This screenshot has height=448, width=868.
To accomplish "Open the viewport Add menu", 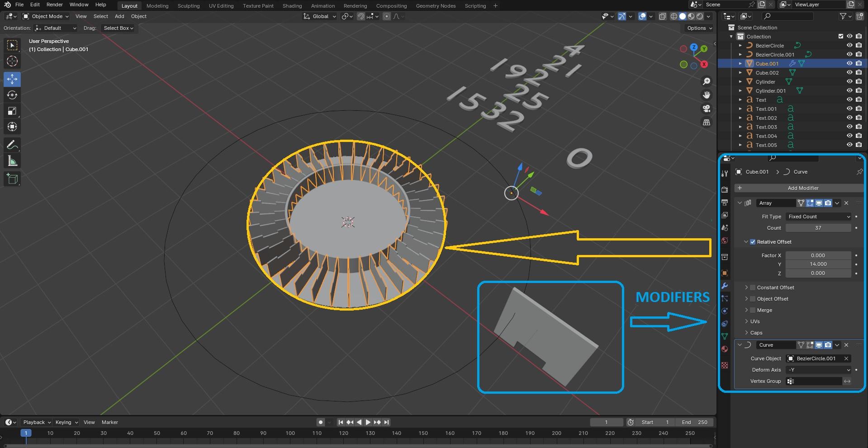I will [x=119, y=16].
